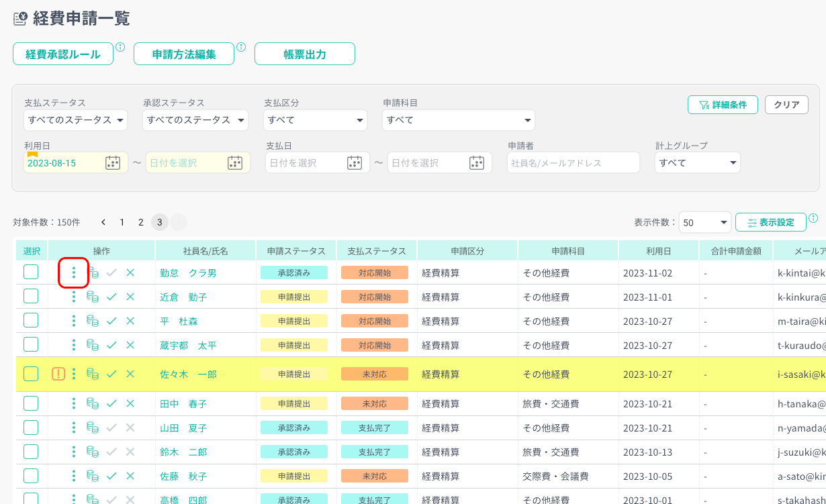Check the box for 佐々木 一郎 row
This screenshot has height=504, width=826.
pos(31,374)
